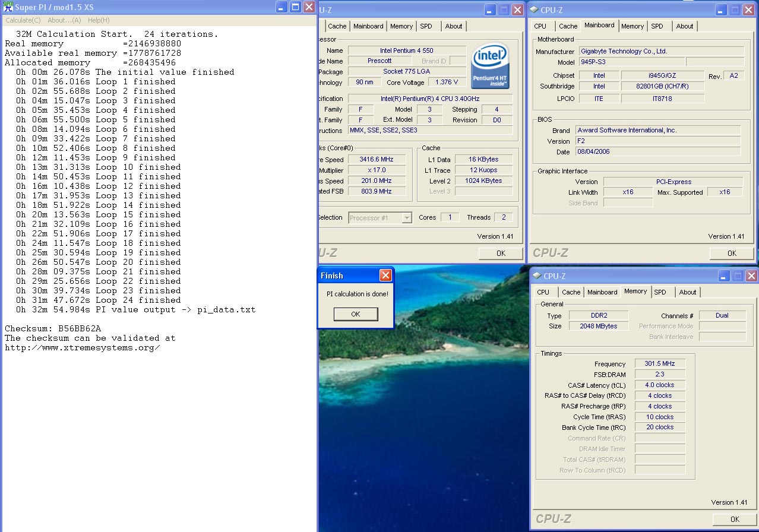Image resolution: width=759 pixels, height=532 pixels.
Task: Click the Cycle Time 10 clocks field
Action: pyautogui.click(x=660, y=417)
